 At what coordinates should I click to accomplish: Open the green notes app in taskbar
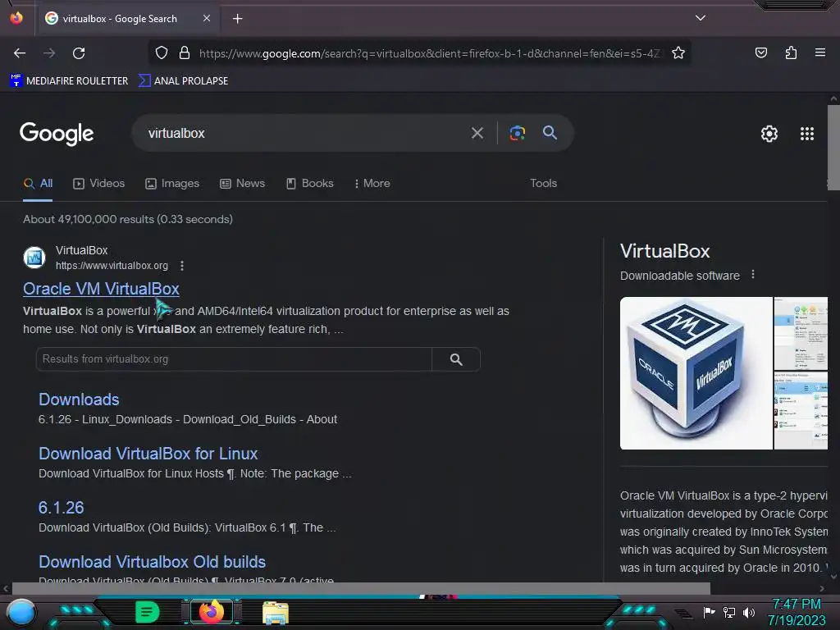tap(148, 612)
